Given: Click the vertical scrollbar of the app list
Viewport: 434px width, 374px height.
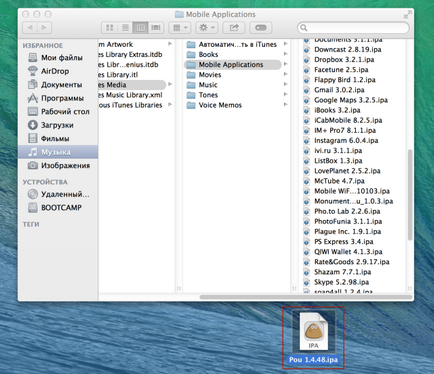Looking at the screenshot, I should click(410, 195).
